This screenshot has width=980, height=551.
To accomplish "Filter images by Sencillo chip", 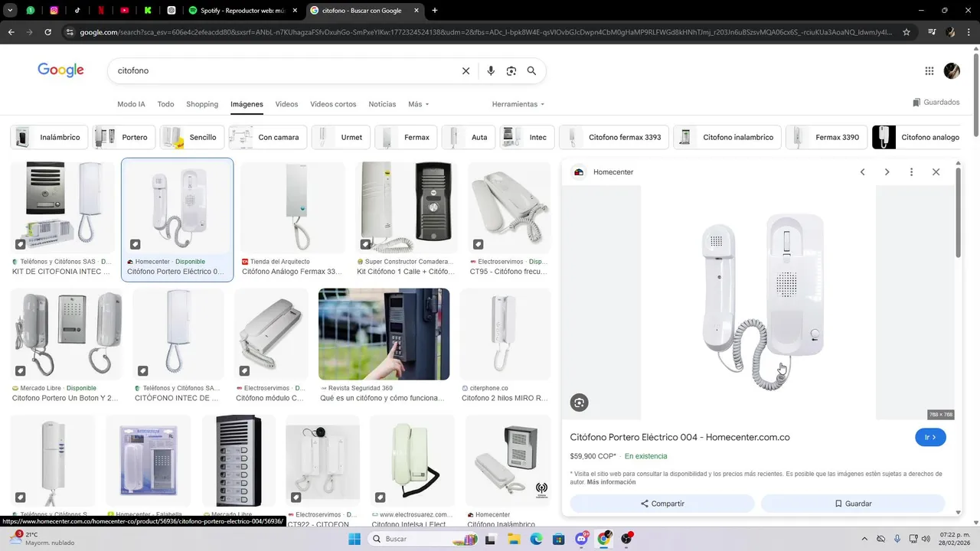I will pyautogui.click(x=192, y=138).
